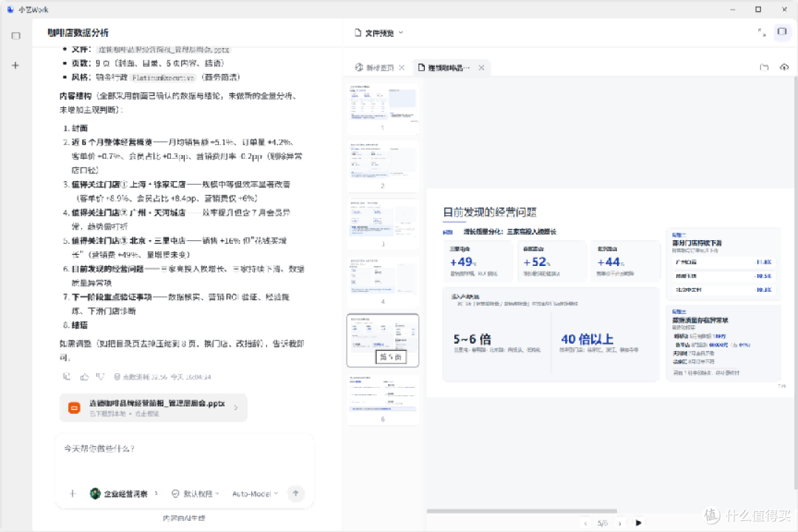Viewport: 798px width, 532px height.
Task: Click the 5/6 page indicator
Action: (603, 523)
